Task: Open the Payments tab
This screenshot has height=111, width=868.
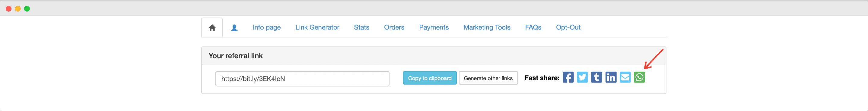Action: coord(434,28)
